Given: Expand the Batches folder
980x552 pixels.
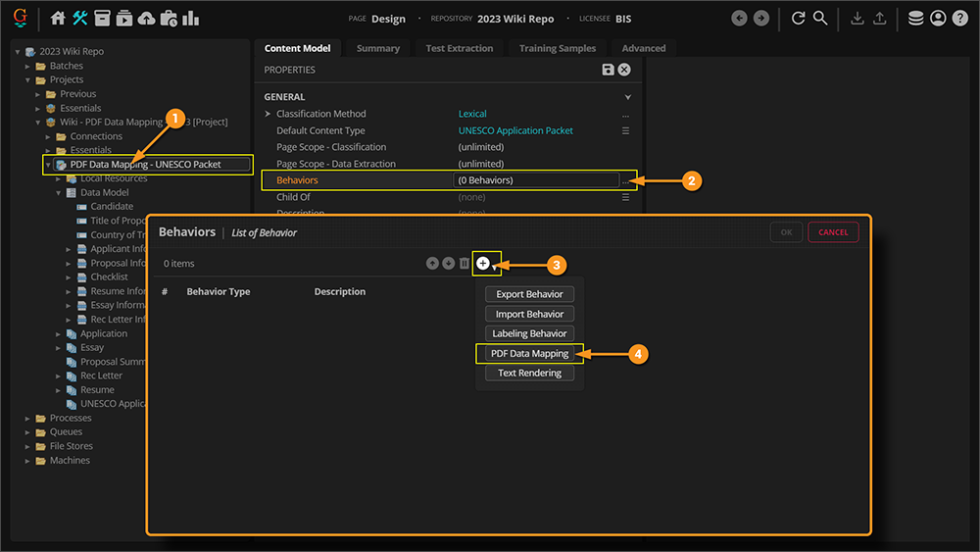Looking at the screenshot, I should click(x=27, y=66).
